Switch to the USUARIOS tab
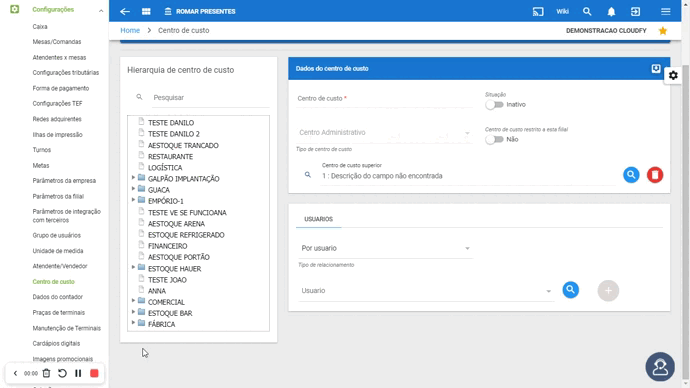Screen dimensions: 690x388 [319, 219]
